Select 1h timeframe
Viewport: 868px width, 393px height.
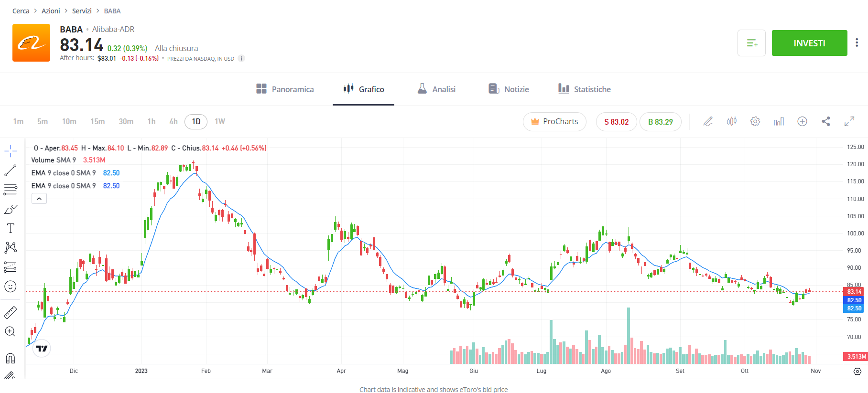(x=152, y=121)
